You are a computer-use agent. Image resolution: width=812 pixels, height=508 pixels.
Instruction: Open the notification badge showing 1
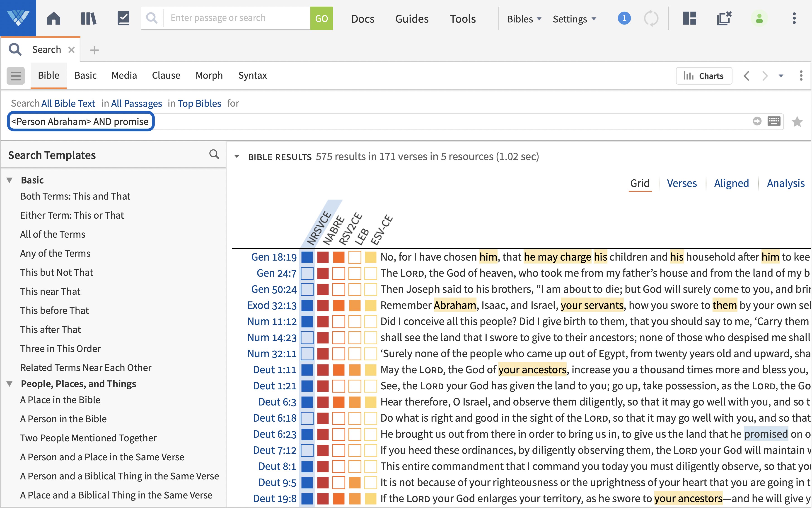(624, 18)
